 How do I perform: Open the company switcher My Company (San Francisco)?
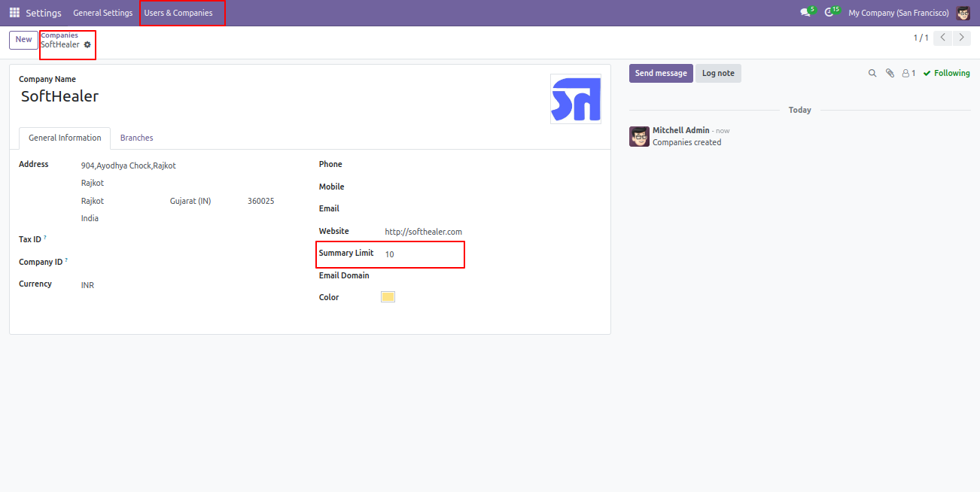point(899,13)
